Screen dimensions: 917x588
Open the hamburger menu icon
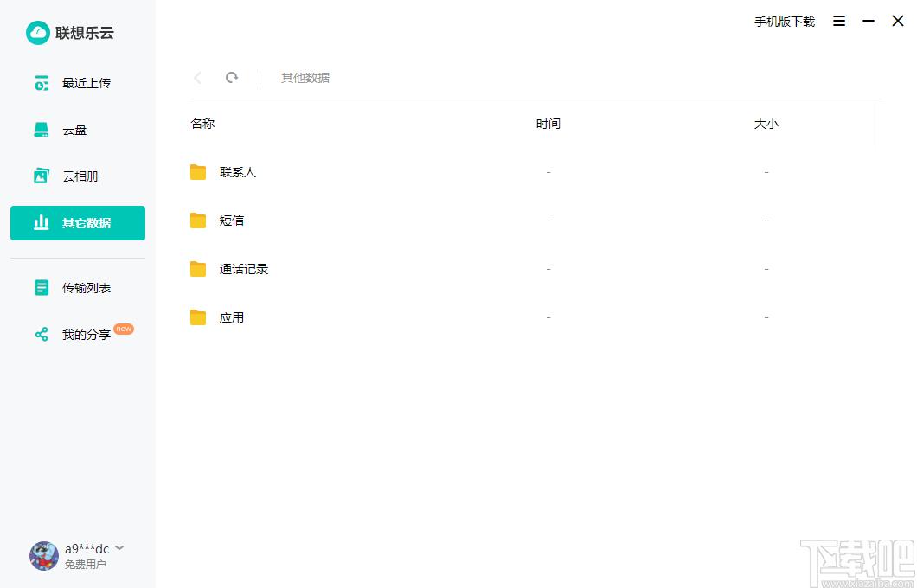point(839,21)
